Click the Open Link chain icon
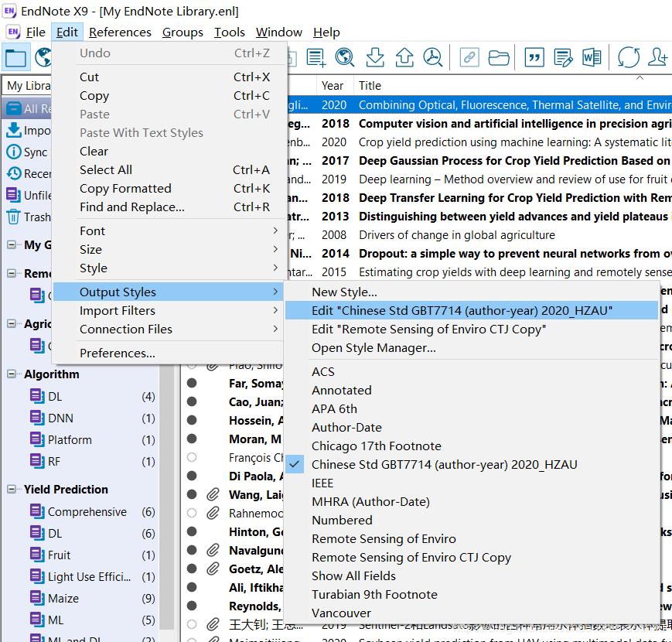This screenshot has height=642, width=672. (x=469, y=57)
